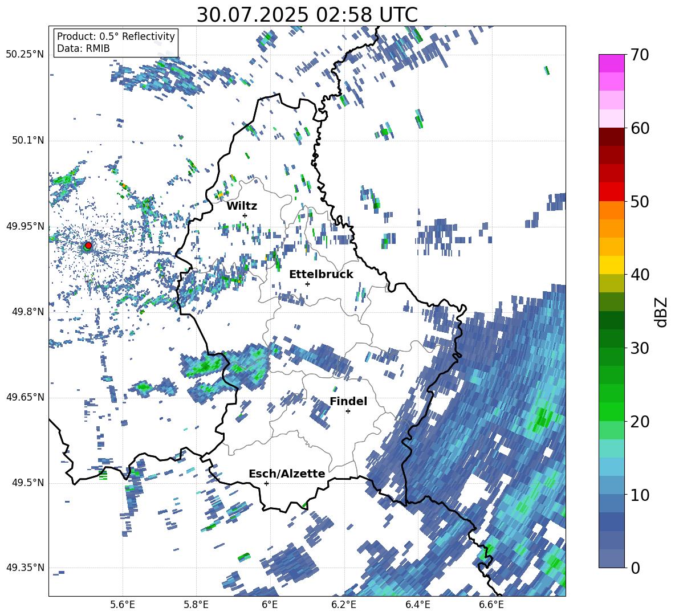This screenshot has height=616, width=675.
Task: Click the 49.8°N latitude label
Action: coord(29,311)
